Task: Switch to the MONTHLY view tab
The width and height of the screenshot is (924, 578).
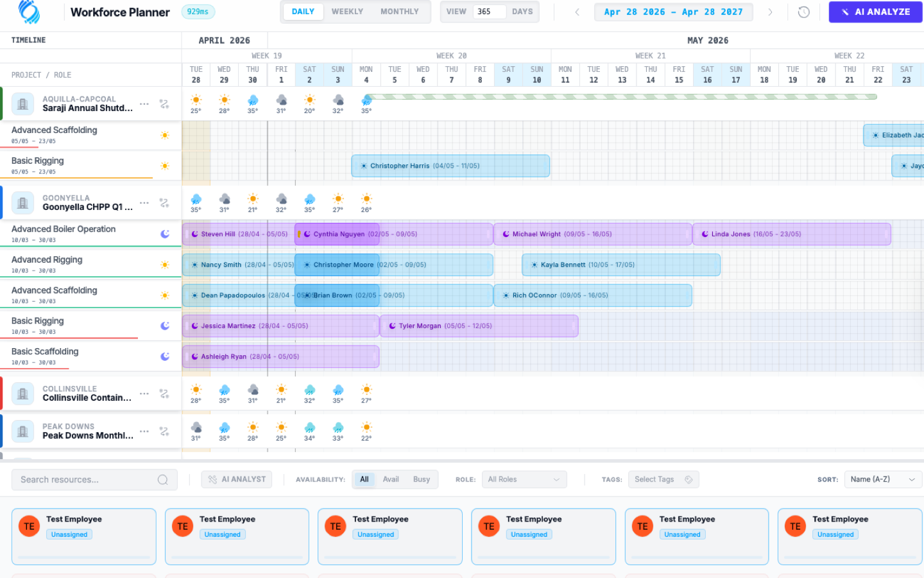Action: [x=399, y=11]
